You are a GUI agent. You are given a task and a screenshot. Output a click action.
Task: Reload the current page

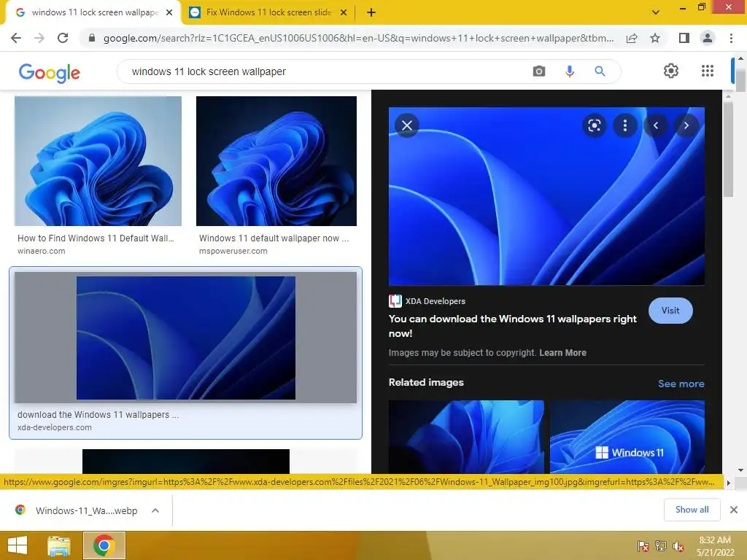(63, 38)
